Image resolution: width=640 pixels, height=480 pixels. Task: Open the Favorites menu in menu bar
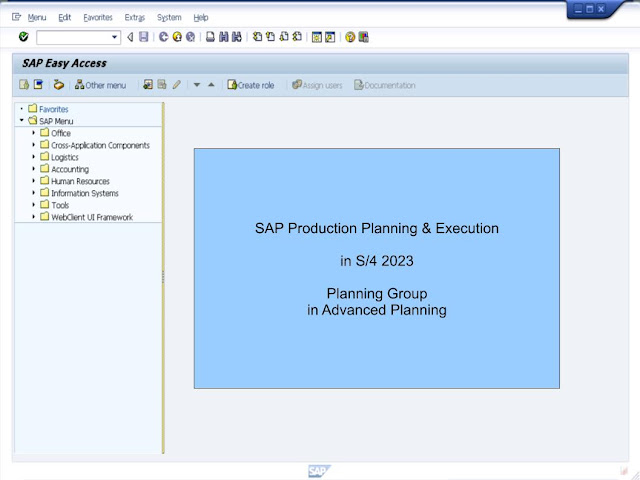tap(98, 18)
